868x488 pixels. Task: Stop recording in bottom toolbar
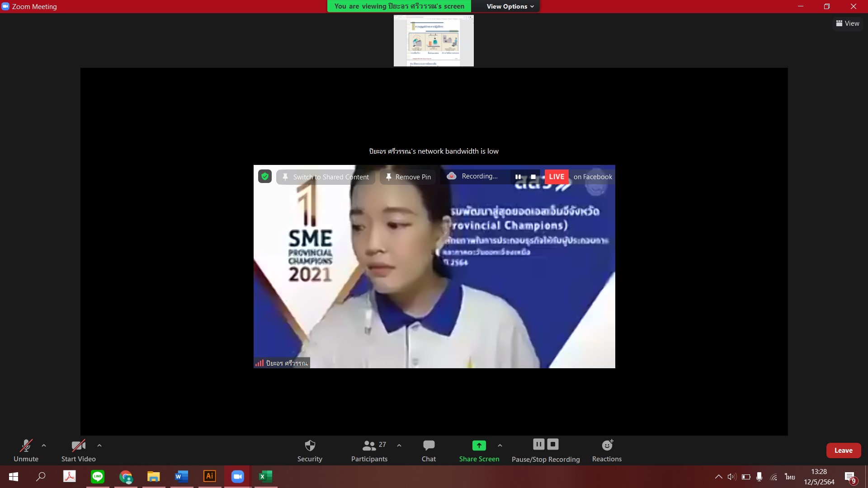click(x=553, y=444)
